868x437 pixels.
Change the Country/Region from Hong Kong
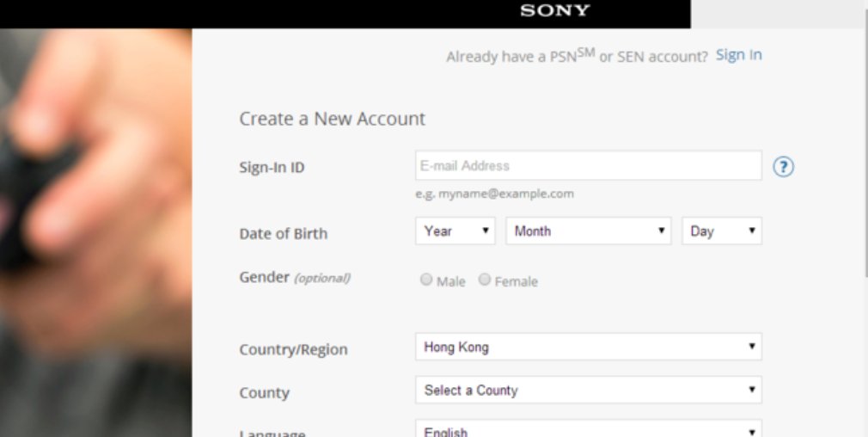point(589,347)
